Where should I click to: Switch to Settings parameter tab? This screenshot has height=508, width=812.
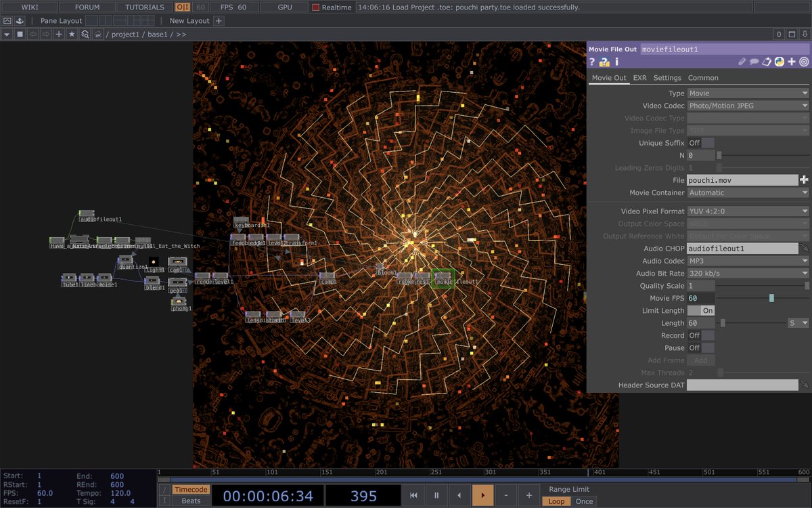coord(667,78)
